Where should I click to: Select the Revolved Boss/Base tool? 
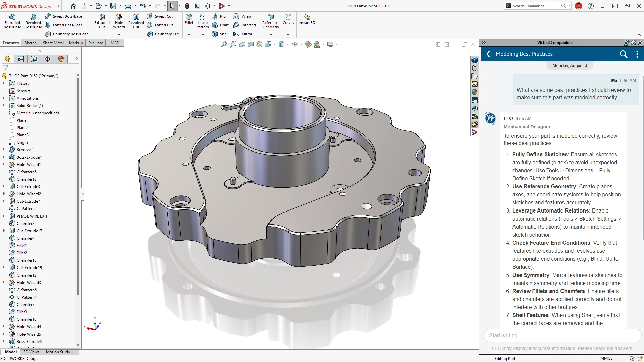[33, 21]
